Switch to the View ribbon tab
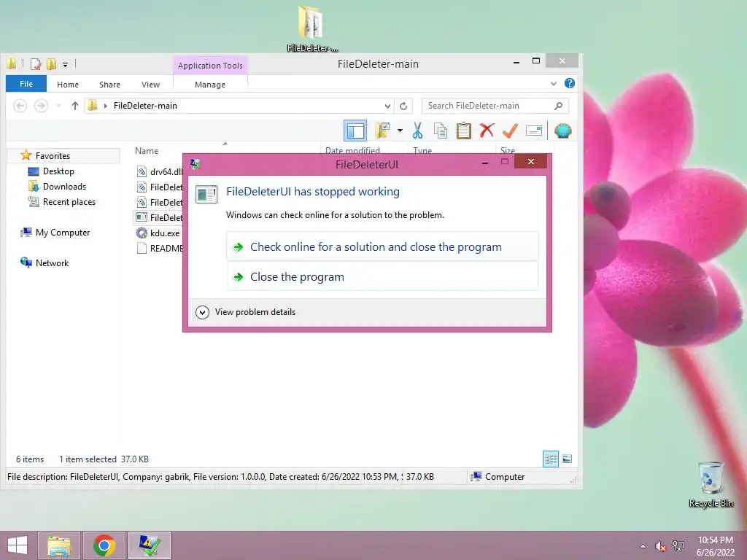This screenshot has height=560, width=747. tap(150, 85)
